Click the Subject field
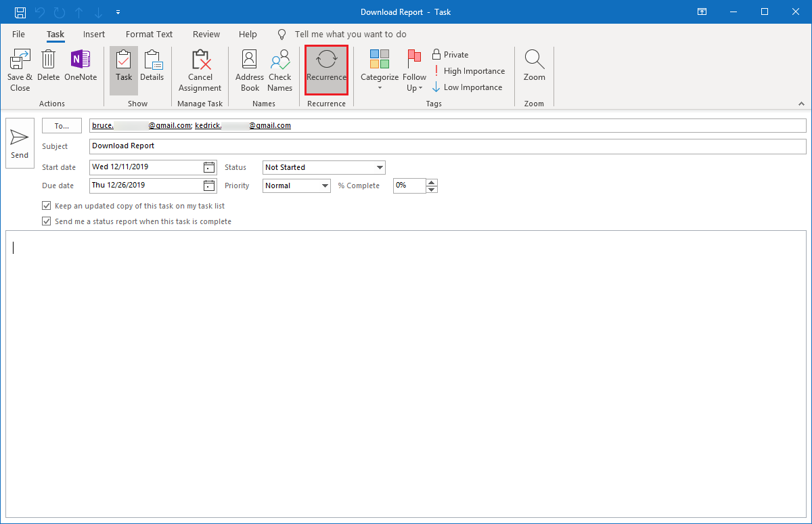This screenshot has width=812, height=524. click(448, 146)
